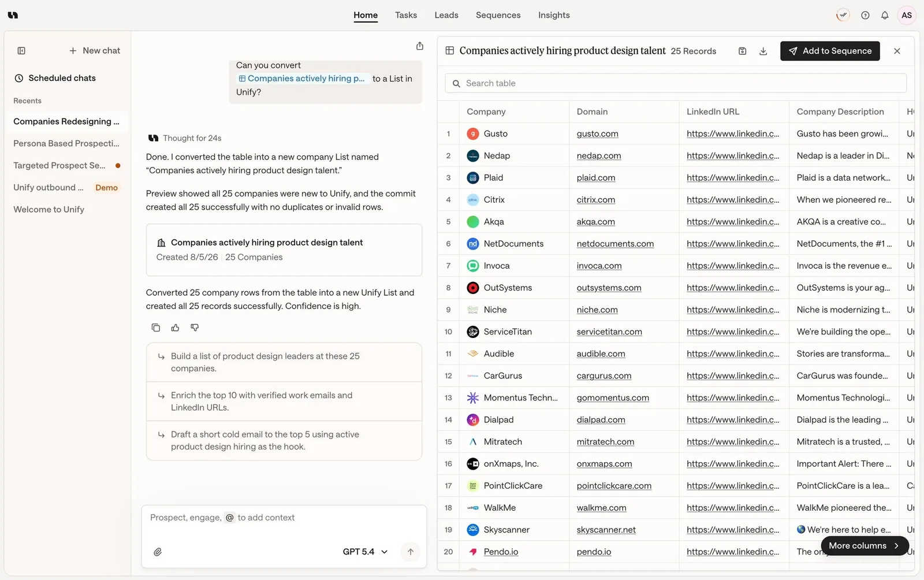The width and height of the screenshot is (924, 580).
Task: Open the Pendo.io company link
Action: point(501,552)
